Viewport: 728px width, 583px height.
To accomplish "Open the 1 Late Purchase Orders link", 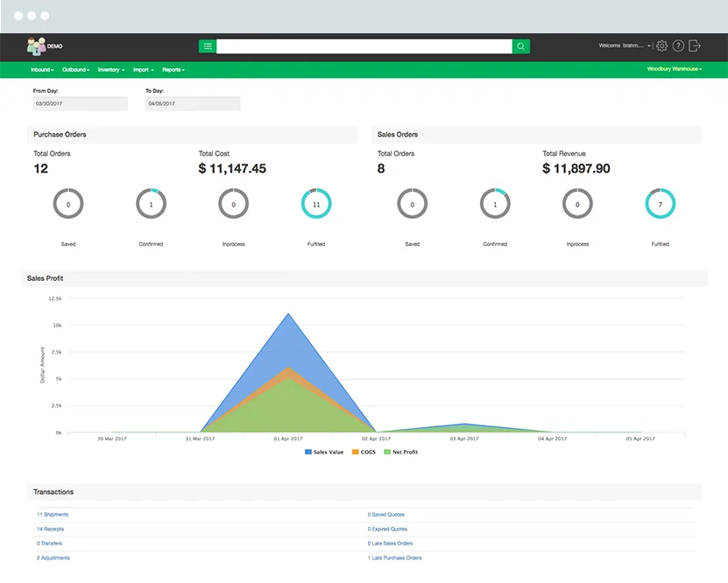I will [x=394, y=558].
